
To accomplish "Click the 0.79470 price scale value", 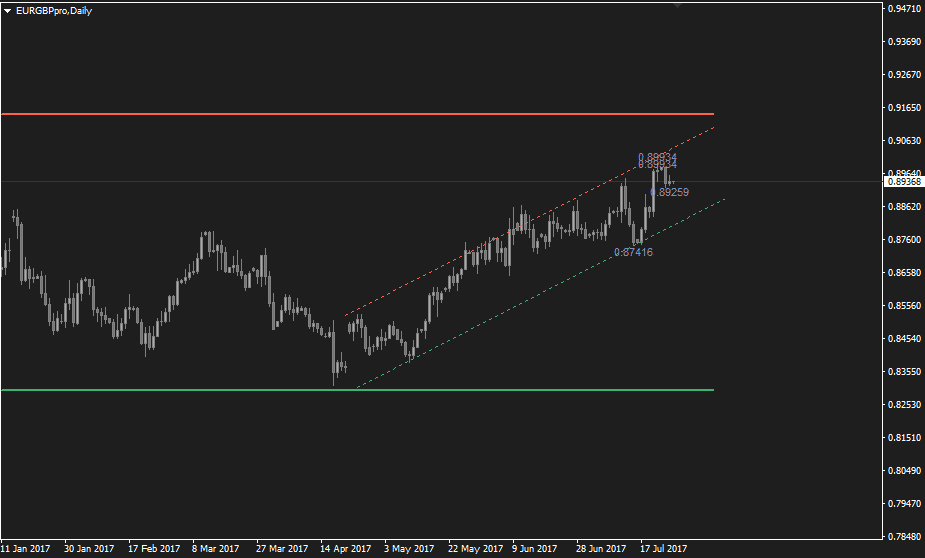I will coord(904,504).
